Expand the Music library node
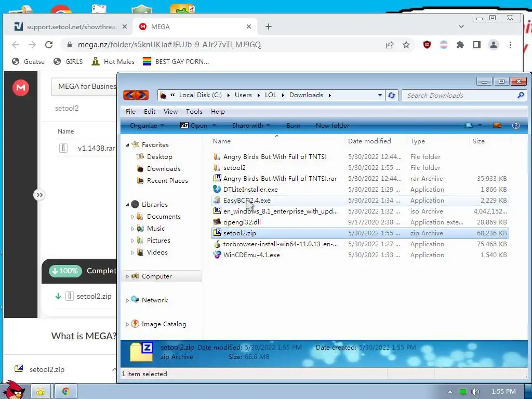Screen dimensions: 532x399 (x=132, y=229)
